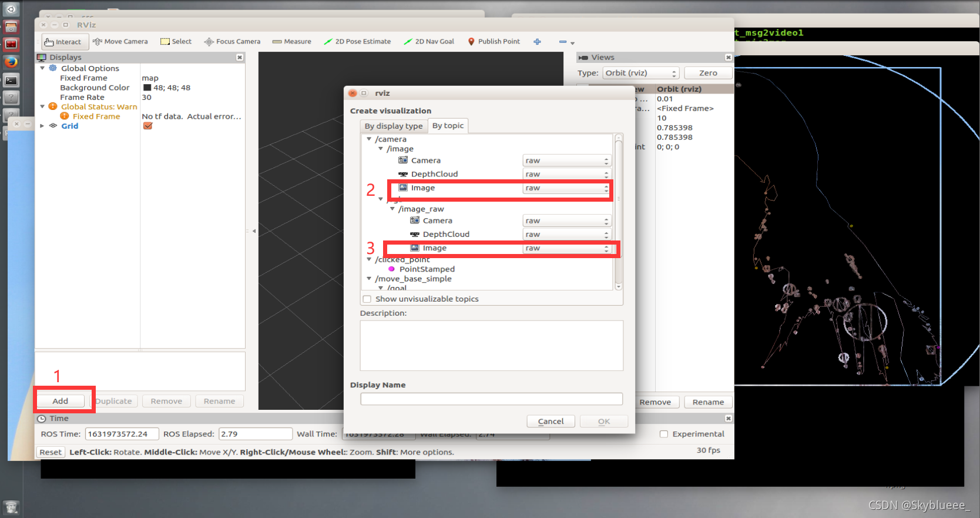Image resolution: width=980 pixels, height=518 pixels.
Task: Click the "<Fixed Frame>" value in Views
Action: (685, 108)
